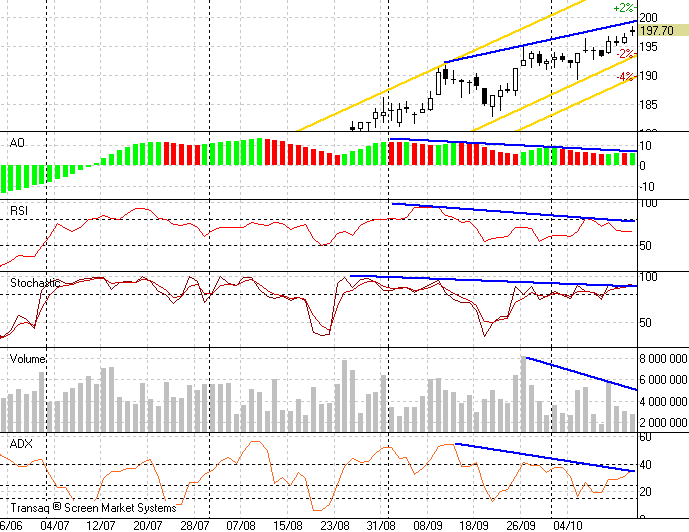The width and height of the screenshot is (689, 532).
Task: Click the AO indicator label
Action: coord(17,143)
